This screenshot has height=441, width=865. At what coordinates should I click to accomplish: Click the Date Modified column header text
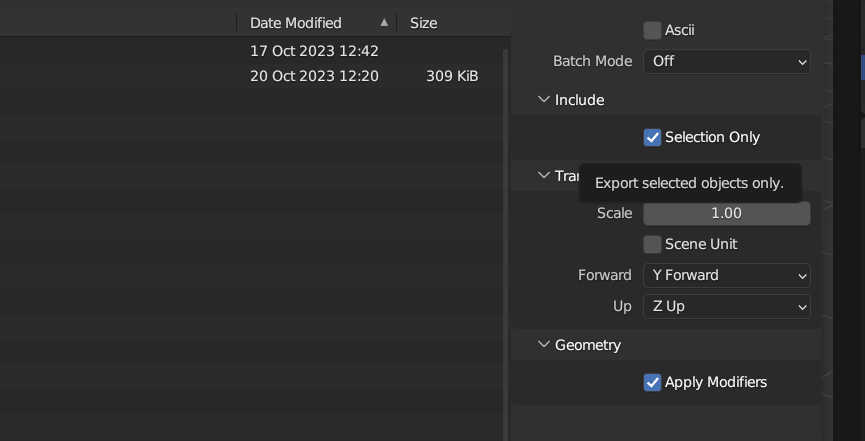pos(295,22)
